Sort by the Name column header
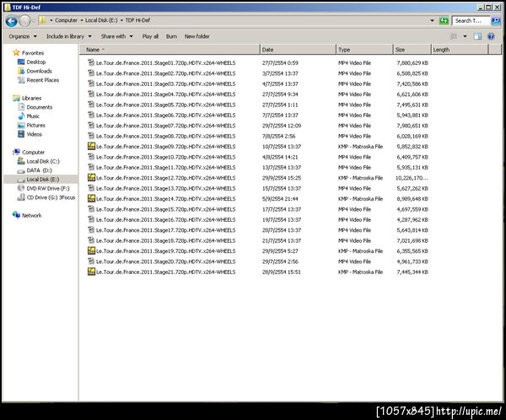This screenshot has width=506, height=420. click(170, 50)
